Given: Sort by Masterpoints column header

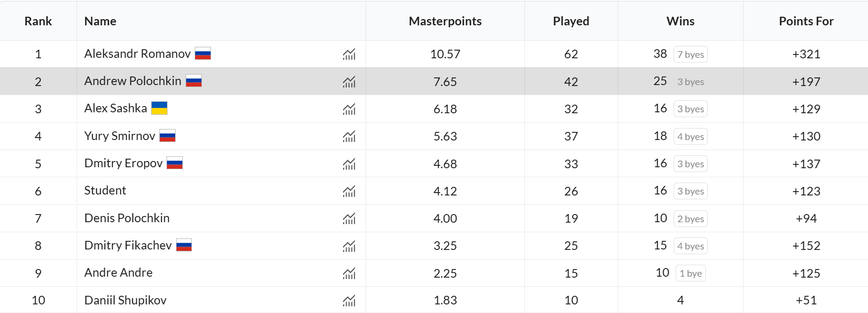Looking at the screenshot, I should pyautogui.click(x=445, y=21).
